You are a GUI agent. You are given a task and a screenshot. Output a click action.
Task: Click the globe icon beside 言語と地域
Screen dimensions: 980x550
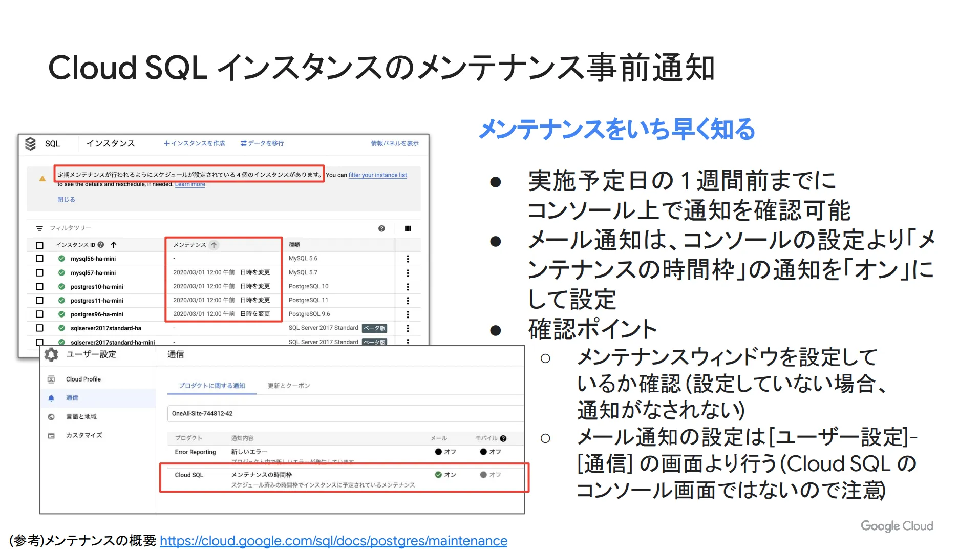point(51,417)
